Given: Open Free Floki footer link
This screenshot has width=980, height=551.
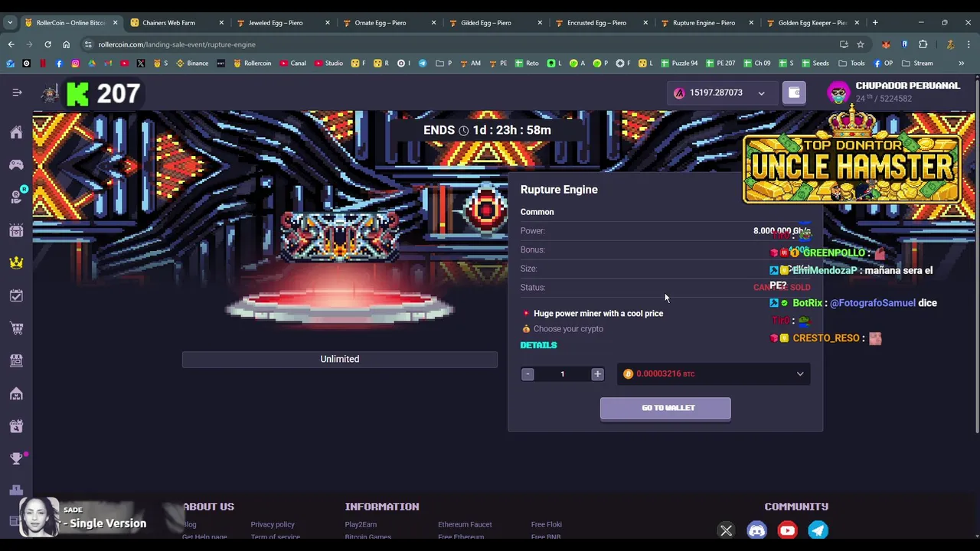Looking at the screenshot, I should click(547, 524).
